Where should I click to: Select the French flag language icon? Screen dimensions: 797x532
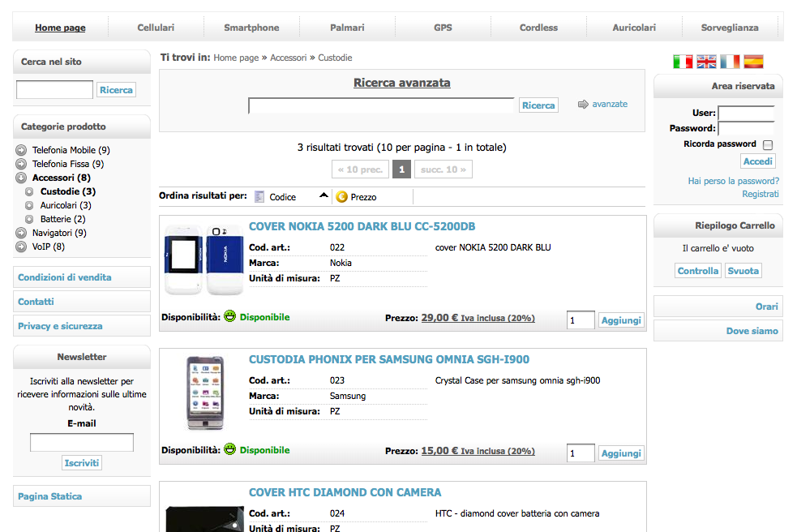(x=730, y=62)
